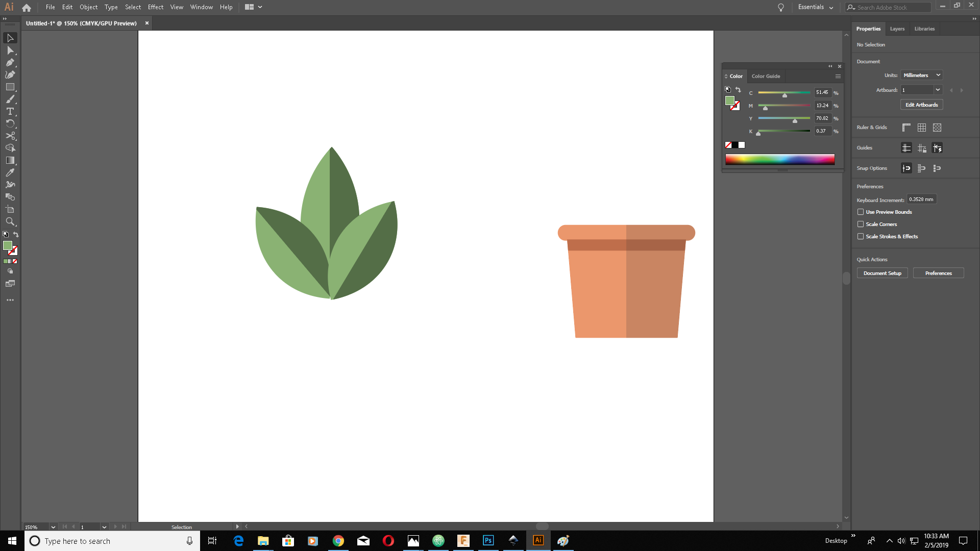Open the Effect menu
Screen dimensions: 980x551
pyautogui.click(x=155, y=7)
